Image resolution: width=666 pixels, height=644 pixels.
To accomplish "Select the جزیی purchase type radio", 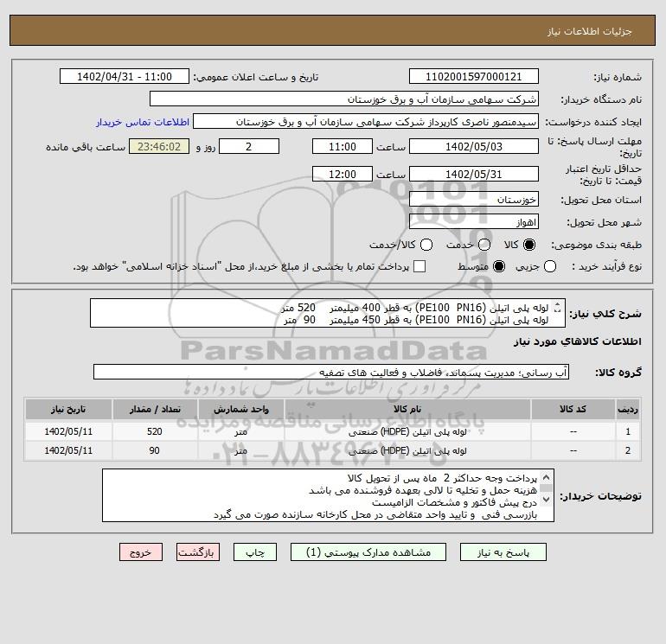I will tap(550, 266).
